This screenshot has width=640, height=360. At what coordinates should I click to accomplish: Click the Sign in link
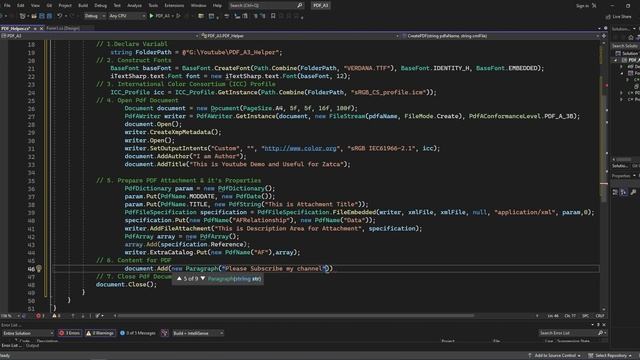(x=582, y=6)
